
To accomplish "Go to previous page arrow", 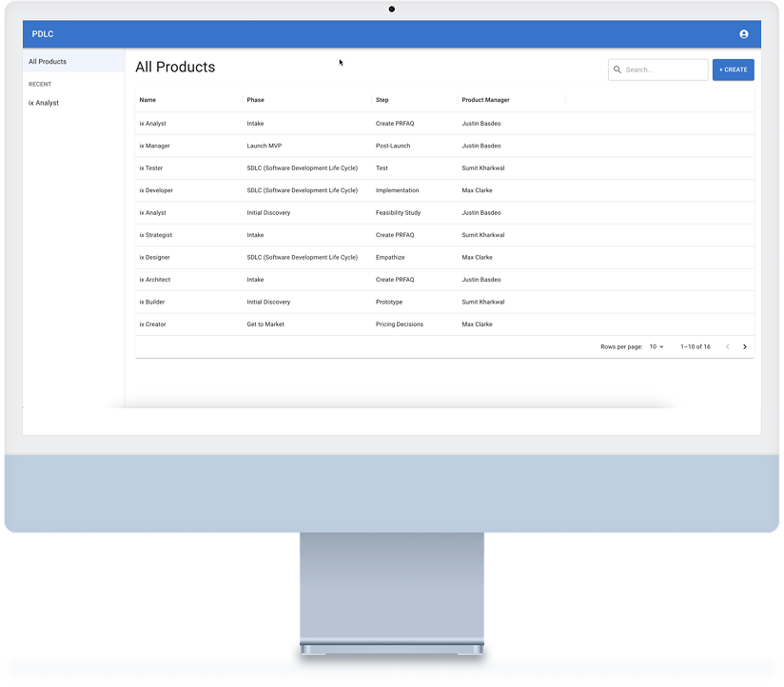I will click(728, 346).
